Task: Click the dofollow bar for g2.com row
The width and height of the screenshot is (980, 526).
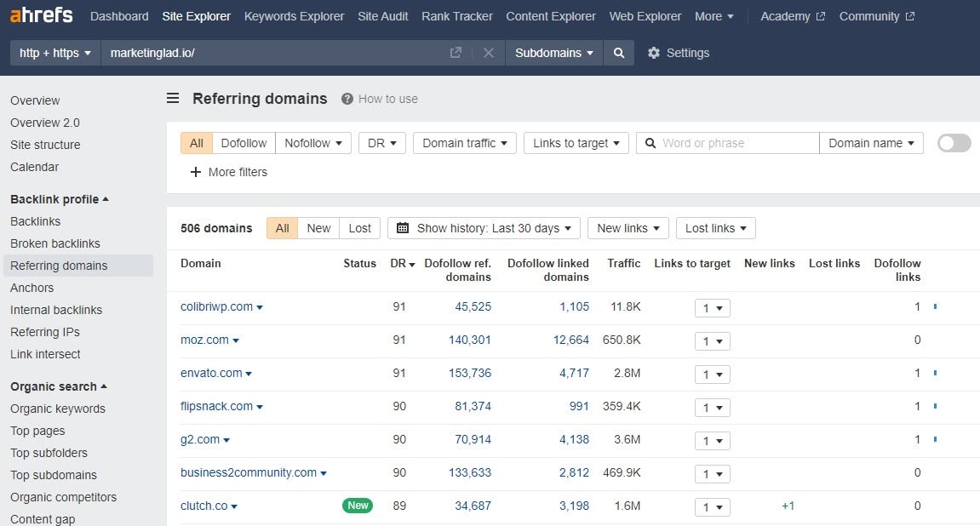Action: pyautogui.click(x=935, y=439)
